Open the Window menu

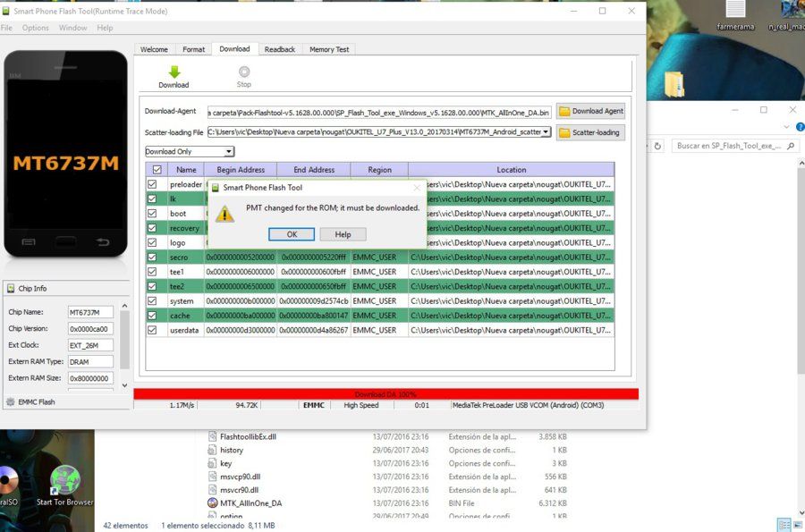pyautogui.click(x=73, y=28)
